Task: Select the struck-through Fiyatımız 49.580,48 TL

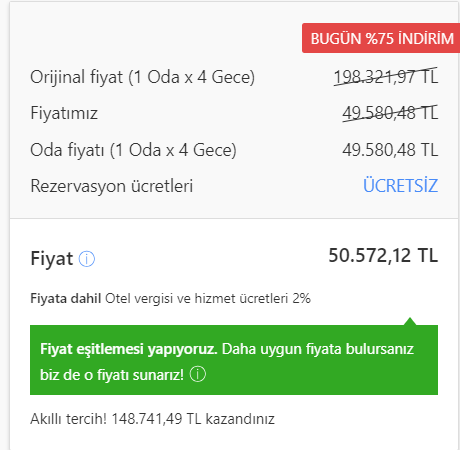Action: 390,113
